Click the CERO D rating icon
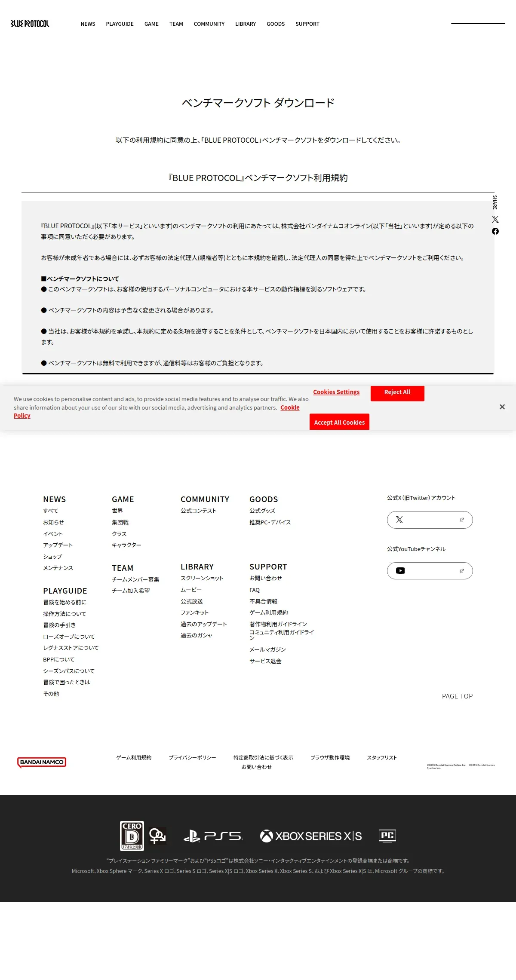516x980 pixels. [x=132, y=836]
